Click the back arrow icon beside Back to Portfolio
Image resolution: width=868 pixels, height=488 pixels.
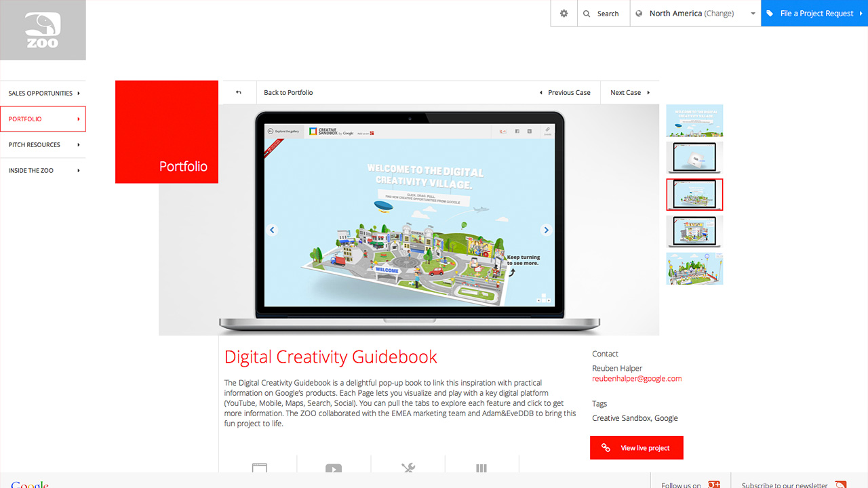point(239,93)
